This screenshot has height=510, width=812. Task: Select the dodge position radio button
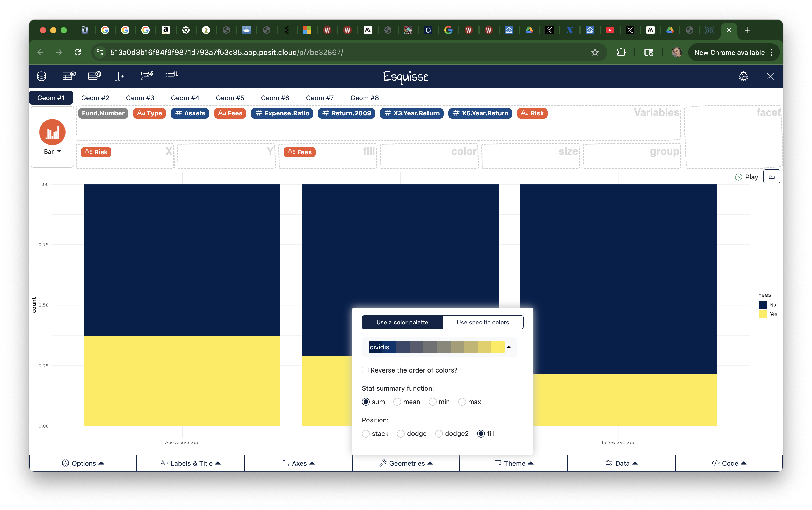[401, 433]
